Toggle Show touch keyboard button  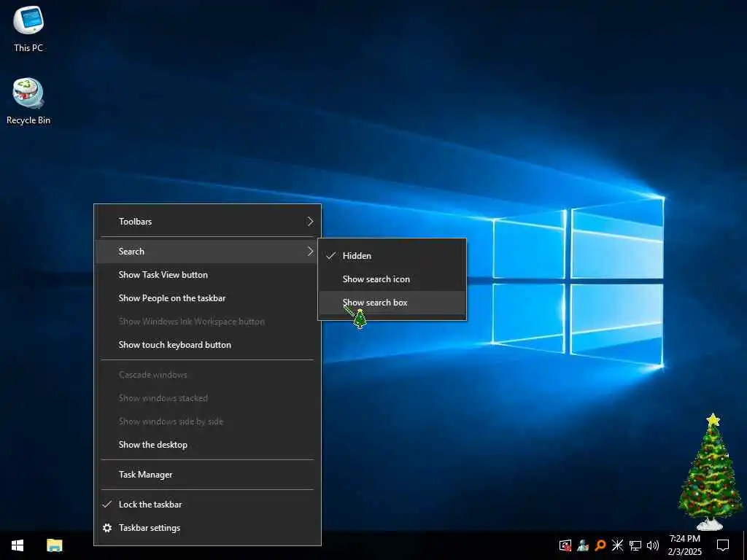[207, 345]
